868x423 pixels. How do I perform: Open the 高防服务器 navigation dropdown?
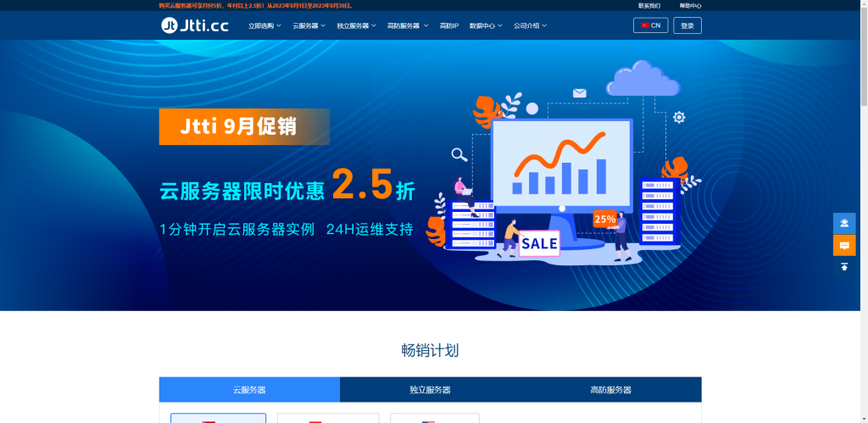click(408, 25)
